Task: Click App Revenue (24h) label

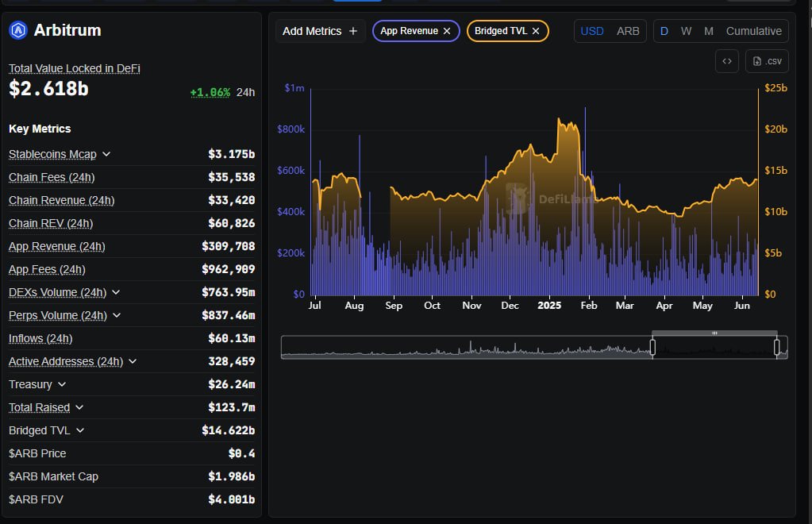Action: (57, 246)
